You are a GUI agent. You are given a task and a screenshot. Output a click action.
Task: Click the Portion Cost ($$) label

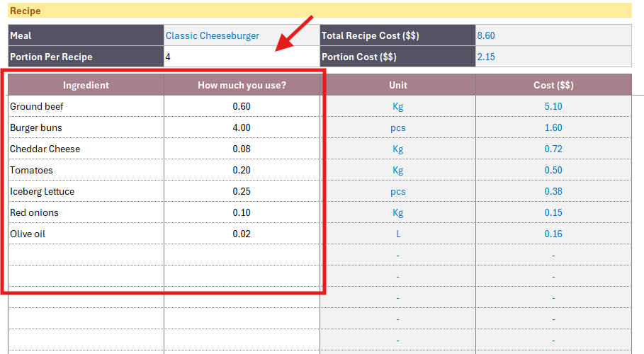[398, 57]
